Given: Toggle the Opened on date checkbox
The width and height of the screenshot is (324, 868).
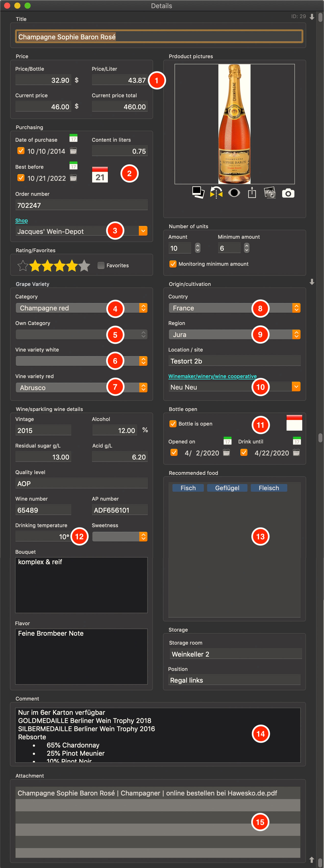Looking at the screenshot, I should [x=174, y=453].
